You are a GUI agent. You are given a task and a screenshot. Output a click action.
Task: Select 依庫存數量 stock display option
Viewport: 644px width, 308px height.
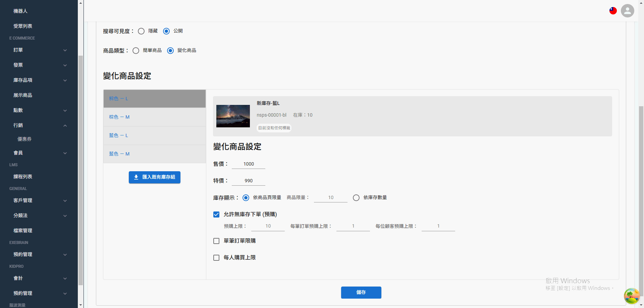356,198
